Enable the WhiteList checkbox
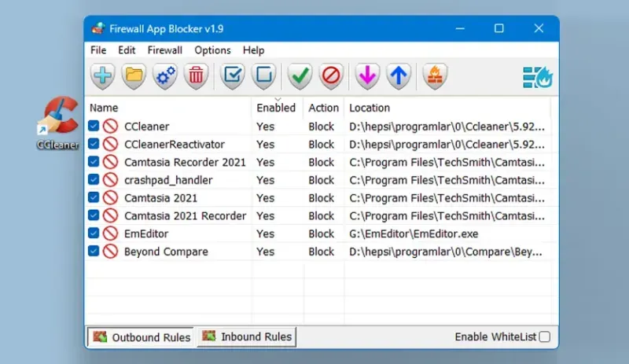Image resolution: width=629 pixels, height=364 pixels. (544, 336)
